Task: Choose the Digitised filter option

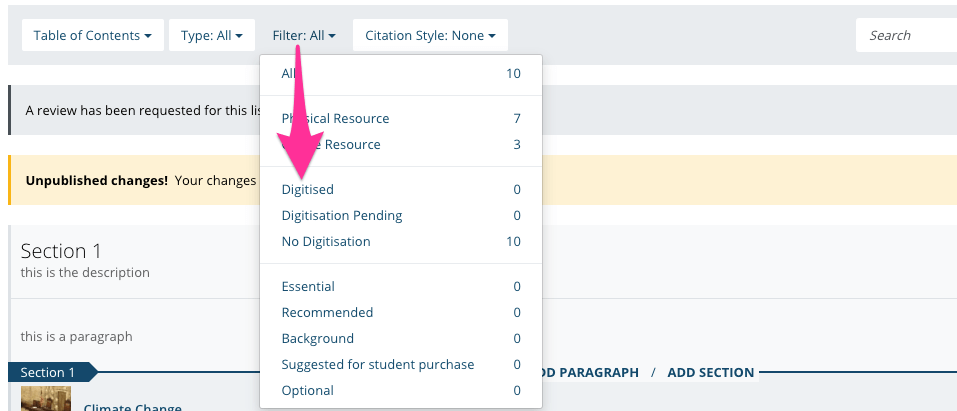Action: 400,189
